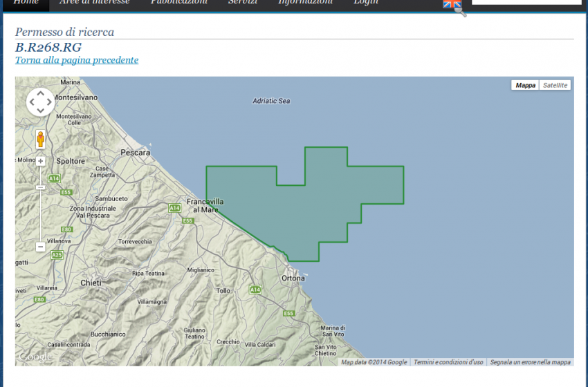The width and height of the screenshot is (588, 387).
Task: Click the zoom slider handle
Action: click(40, 187)
